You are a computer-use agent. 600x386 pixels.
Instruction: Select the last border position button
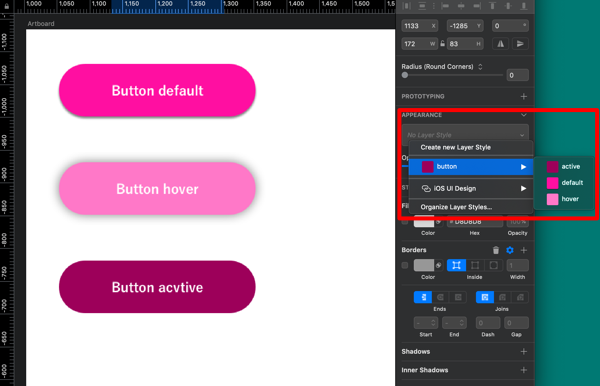[494, 265]
